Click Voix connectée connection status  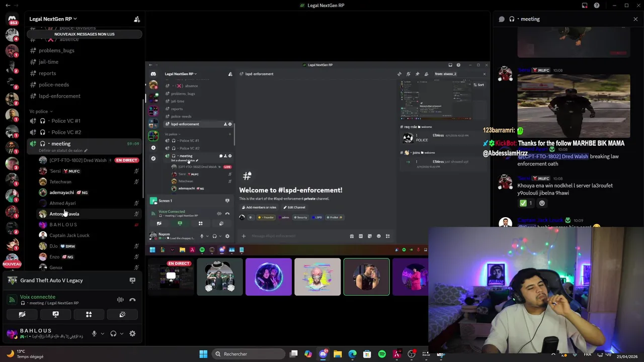(x=38, y=297)
